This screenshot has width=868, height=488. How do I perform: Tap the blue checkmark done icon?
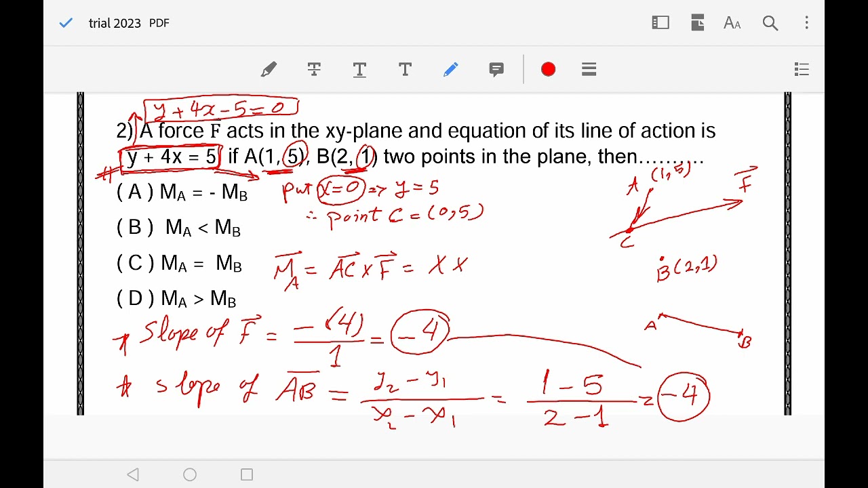(66, 23)
